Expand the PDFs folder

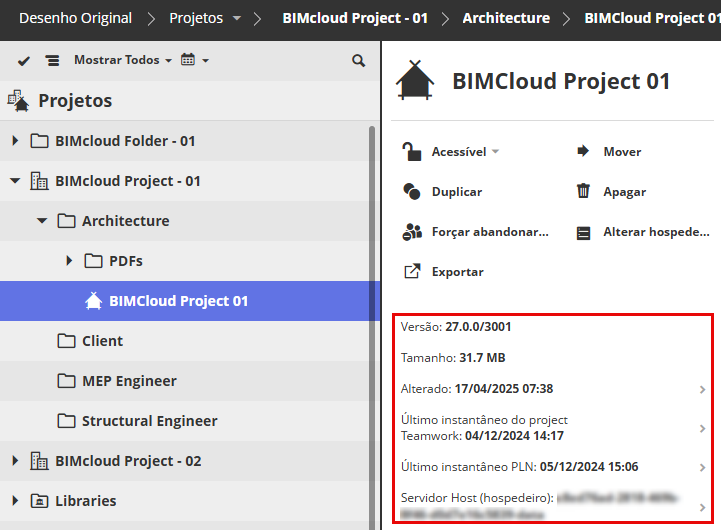pyautogui.click(x=69, y=261)
